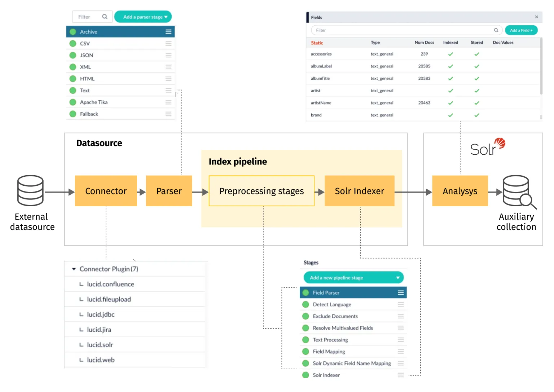554x392 pixels.
Task: Toggle the Indexed checkmark for the accessories field
Action: (450, 54)
